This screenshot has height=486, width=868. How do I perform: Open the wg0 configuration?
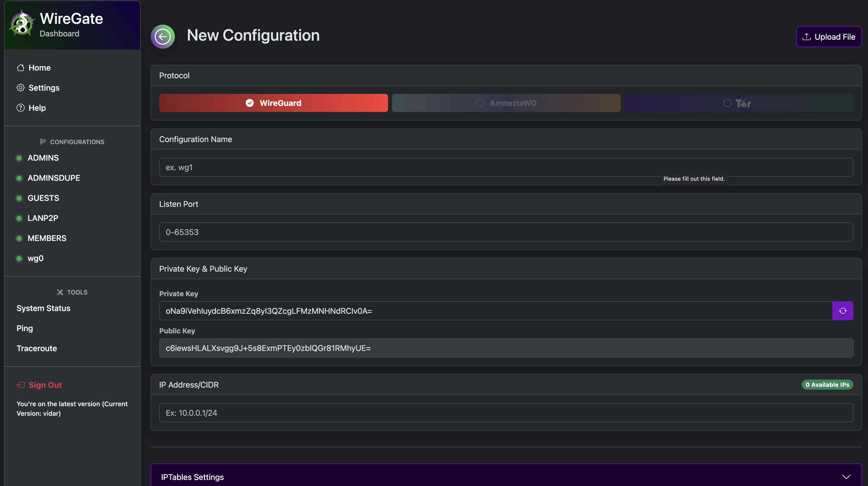click(35, 258)
